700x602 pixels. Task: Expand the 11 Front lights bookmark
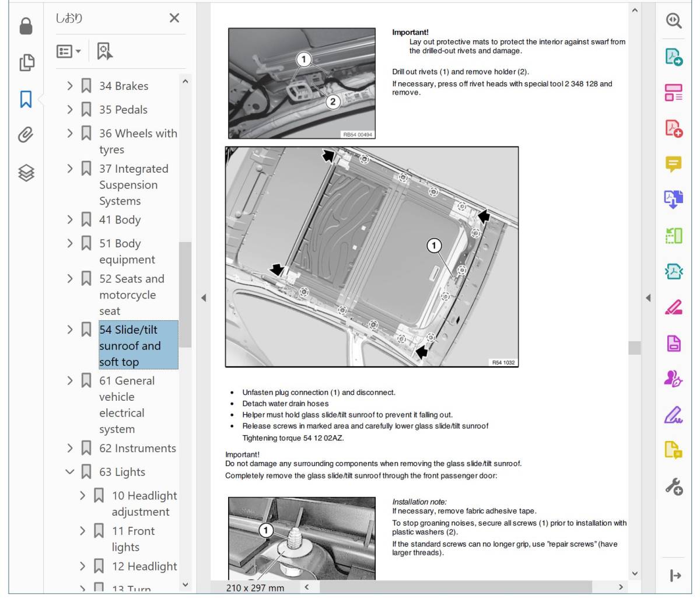[x=83, y=531]
